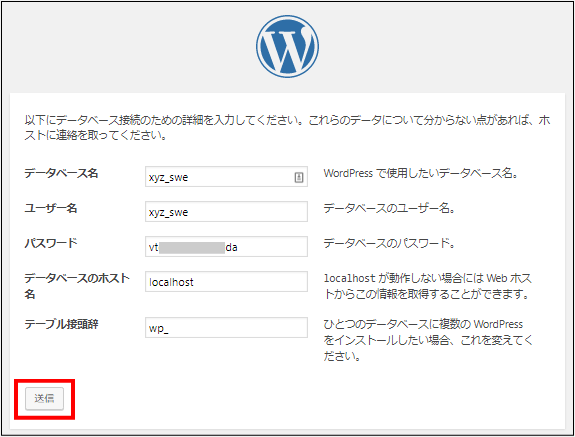Select the localhost database host field
575x437 pixels.
point(226,282)
